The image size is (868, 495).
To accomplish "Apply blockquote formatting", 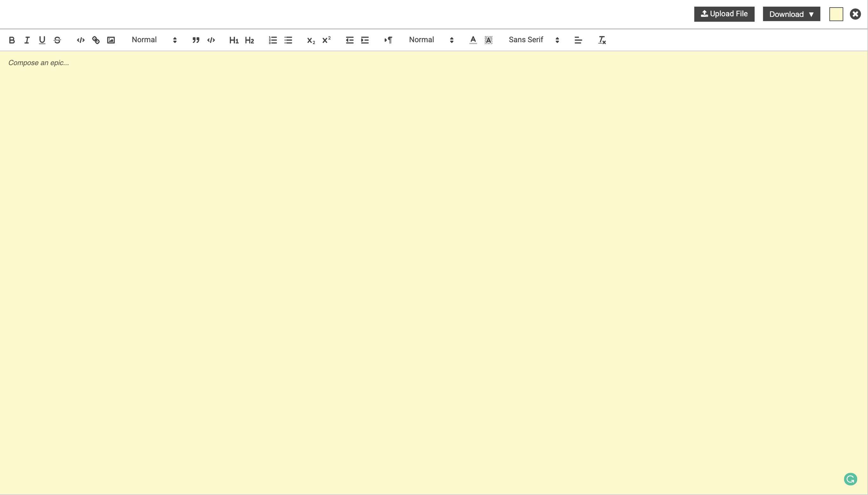I will pyautogui.click(x=196, y=39).
